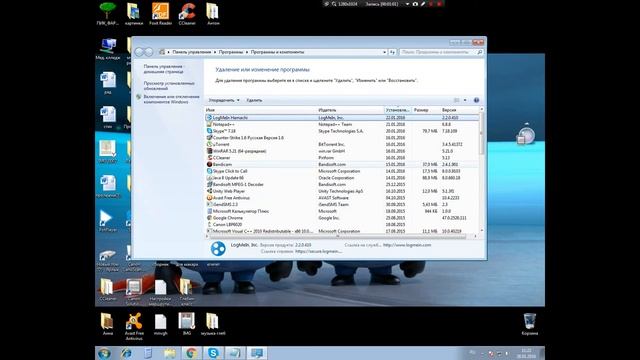Click the search programs input field
The image size is (640, 360).
tap(441, 52)
